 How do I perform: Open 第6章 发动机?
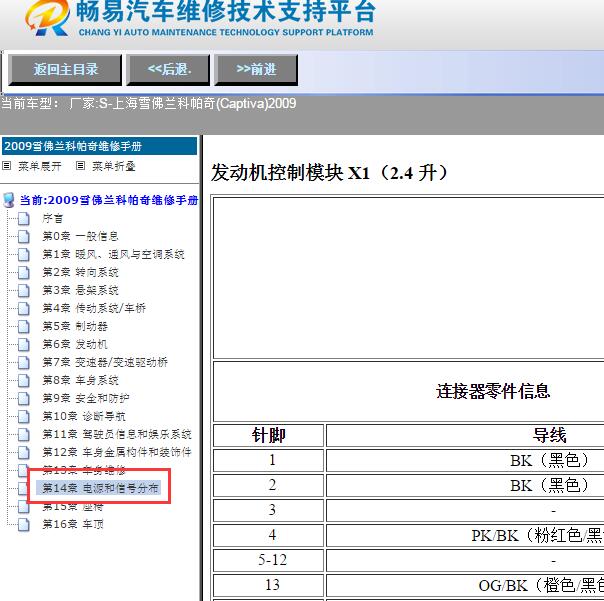point(75,344)
